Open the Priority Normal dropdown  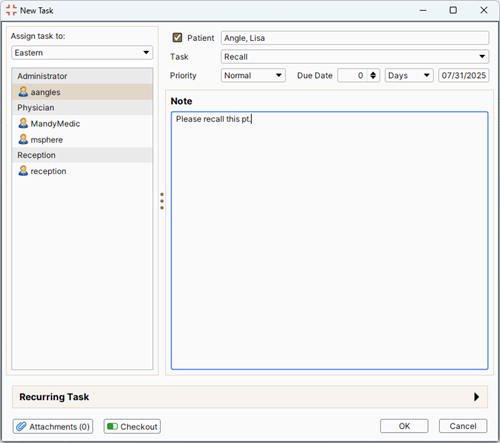click(x=253, y=75)
